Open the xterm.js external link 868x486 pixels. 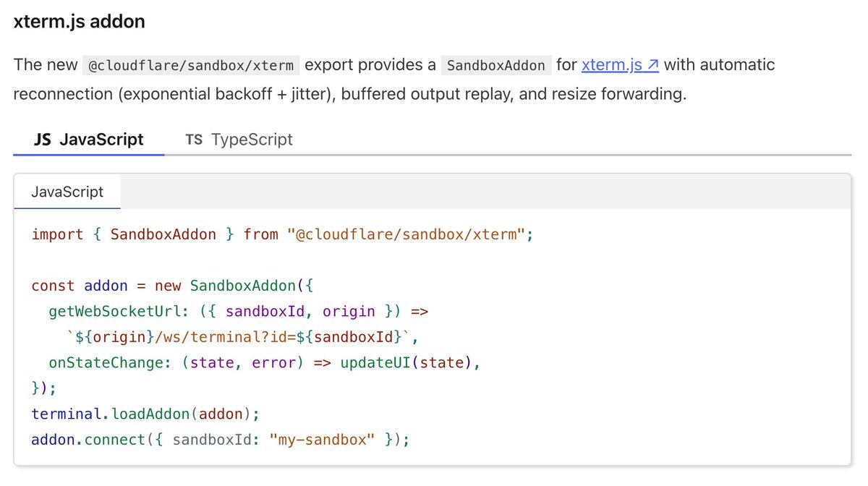point(620,64)
